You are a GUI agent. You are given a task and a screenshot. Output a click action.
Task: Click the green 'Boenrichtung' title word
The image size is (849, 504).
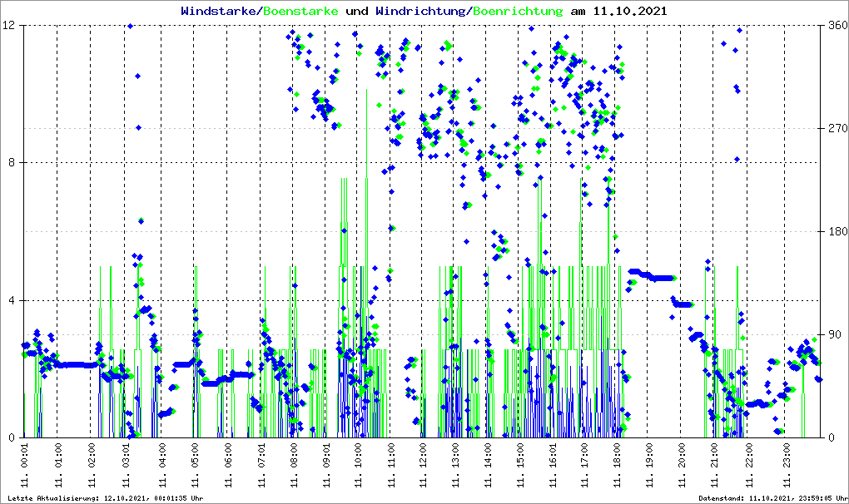pos(518,11)
